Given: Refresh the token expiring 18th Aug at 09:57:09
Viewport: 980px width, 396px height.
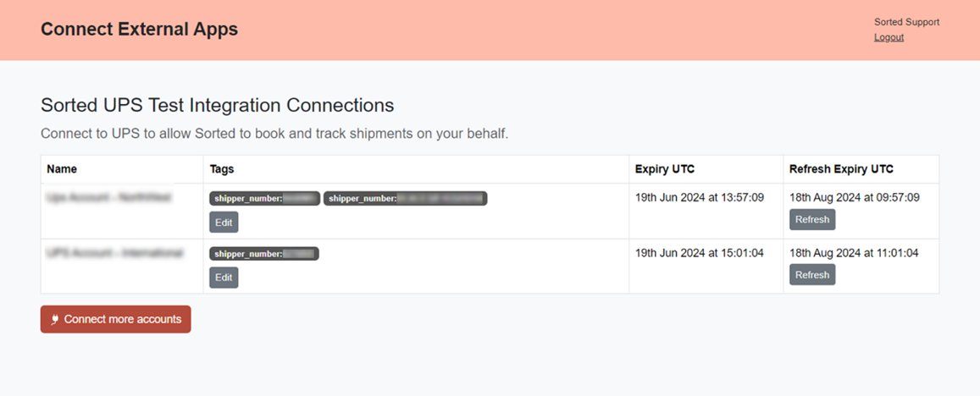Looking at the screenshot, I should pos(812,219).
